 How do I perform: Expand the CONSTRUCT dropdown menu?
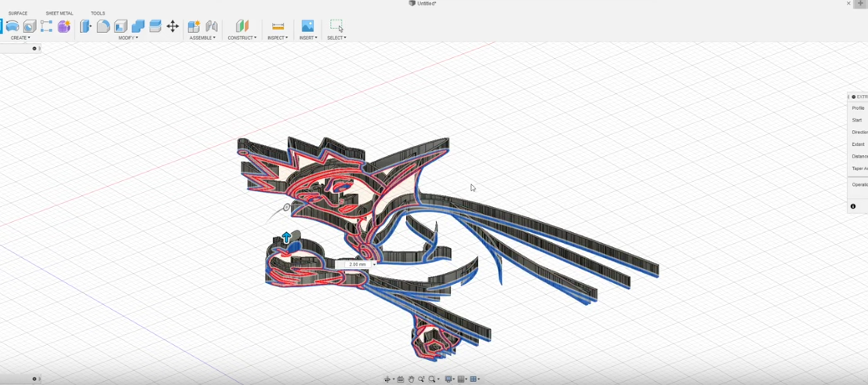(242, 38)
